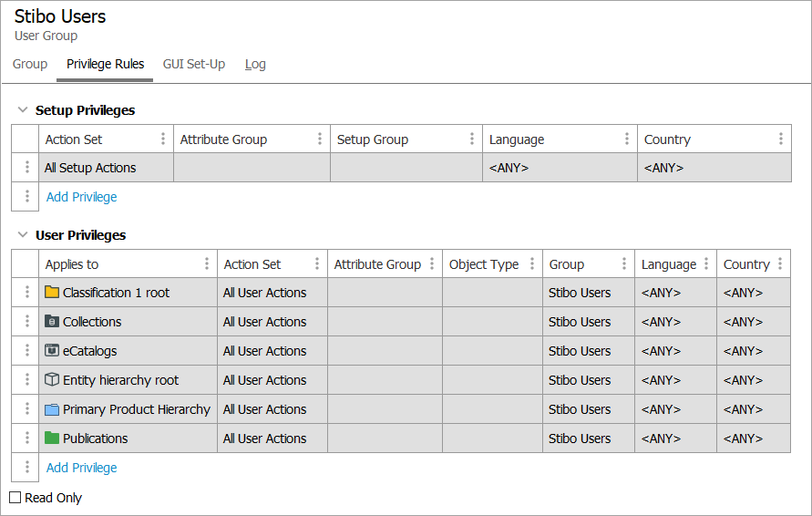Click Add Privilege under Setup Privileges
Screen dimensions: 812x516
point(81,197)
